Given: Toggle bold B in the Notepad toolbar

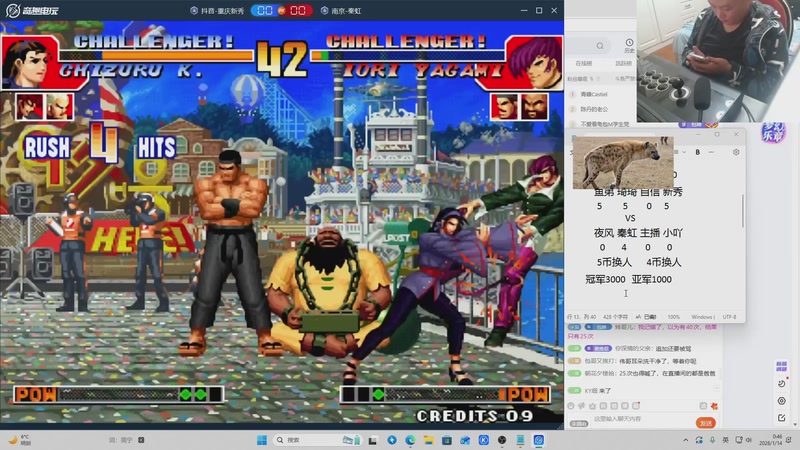Looking at the screenshot, I should click(x=697, y=152).
